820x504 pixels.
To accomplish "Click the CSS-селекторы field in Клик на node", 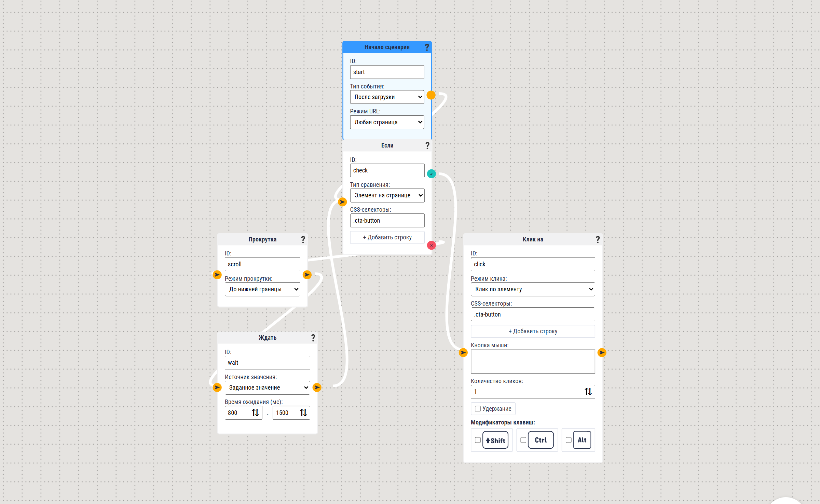I will (x=533, y=314).
